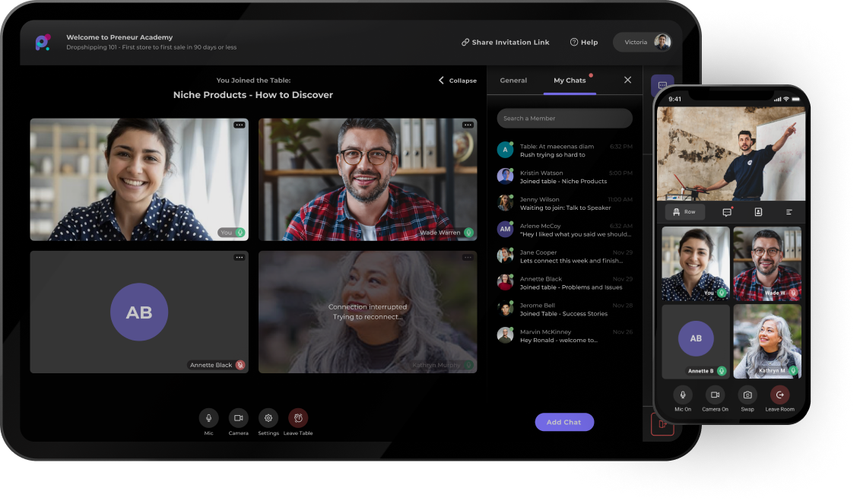Toggle the Camera button on tablet
This screenshot has width=860, height=504.
click(x=238, y=418)
